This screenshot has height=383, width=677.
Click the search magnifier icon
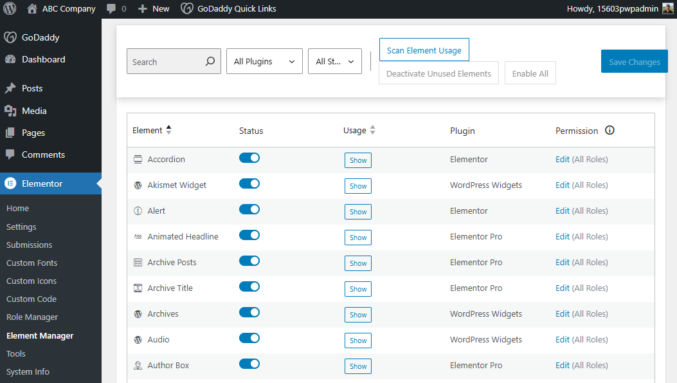coord(210,61)
